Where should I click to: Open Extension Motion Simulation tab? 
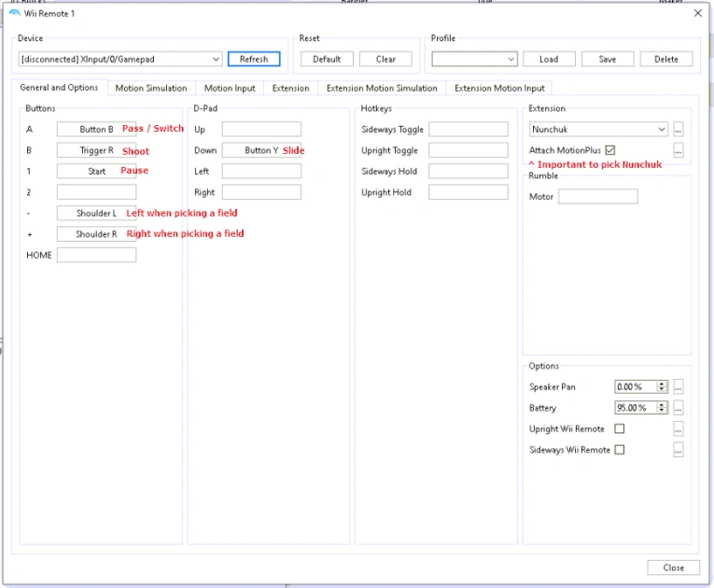pyautogui.click(x=382, y=88)
